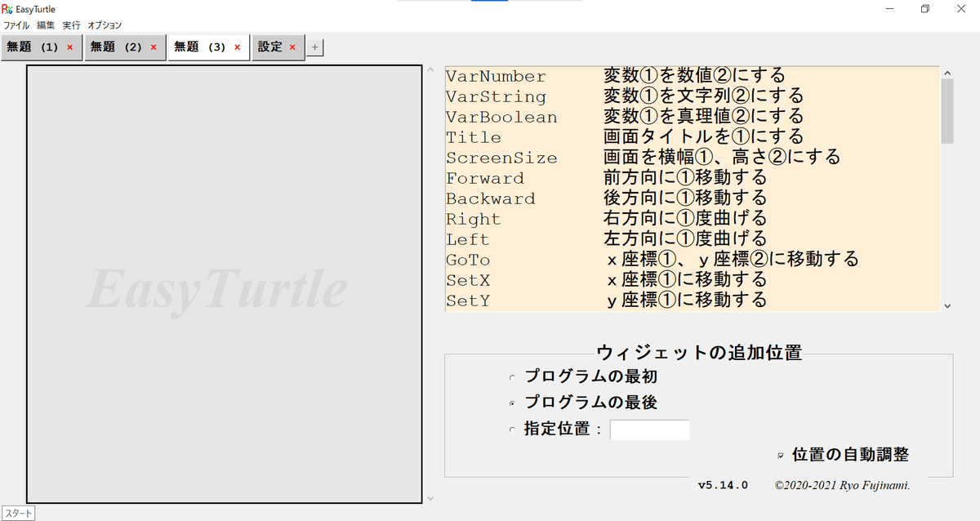Toggle the 位置の自動調整 checkbox
Viewport: 980px width, 521px height.
[782, 455]
